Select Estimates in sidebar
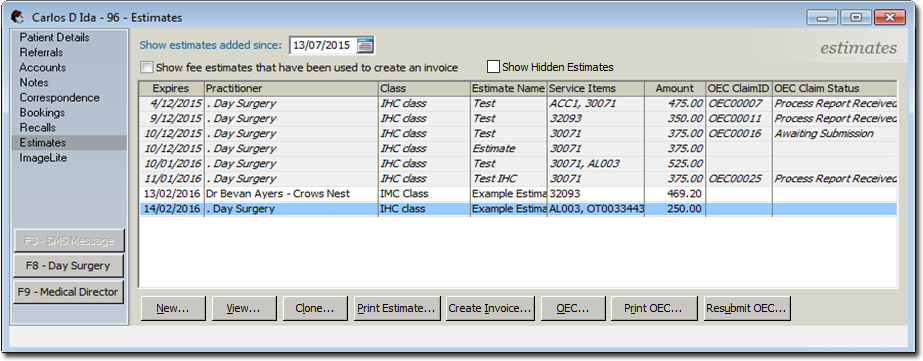 (68, 143)
